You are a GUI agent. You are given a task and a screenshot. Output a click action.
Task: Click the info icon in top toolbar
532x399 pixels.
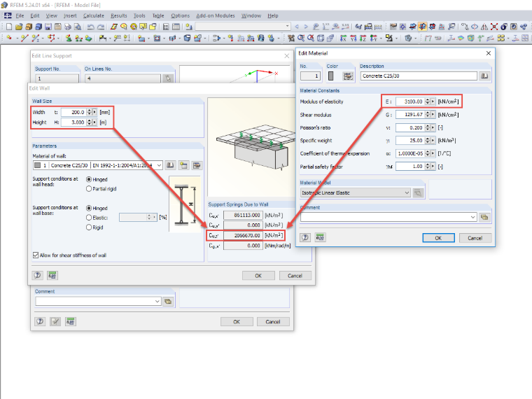504,27
